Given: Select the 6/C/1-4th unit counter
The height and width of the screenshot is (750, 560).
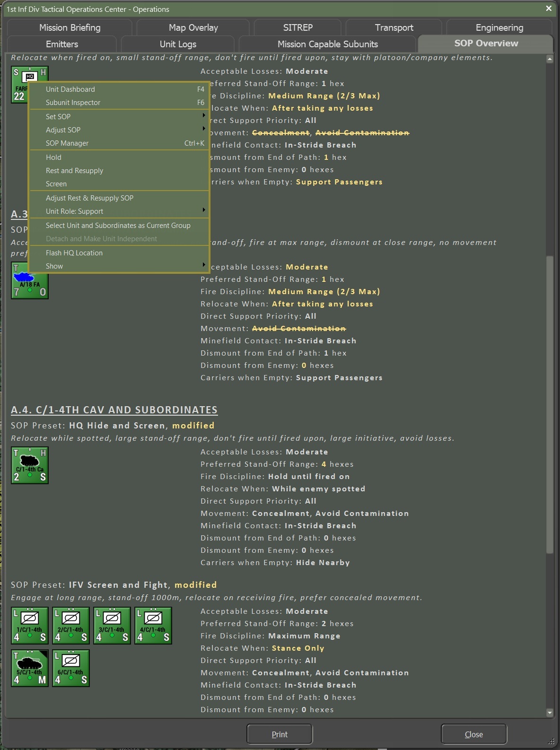Looking at the screenshot, I should [x=71, y=668].
